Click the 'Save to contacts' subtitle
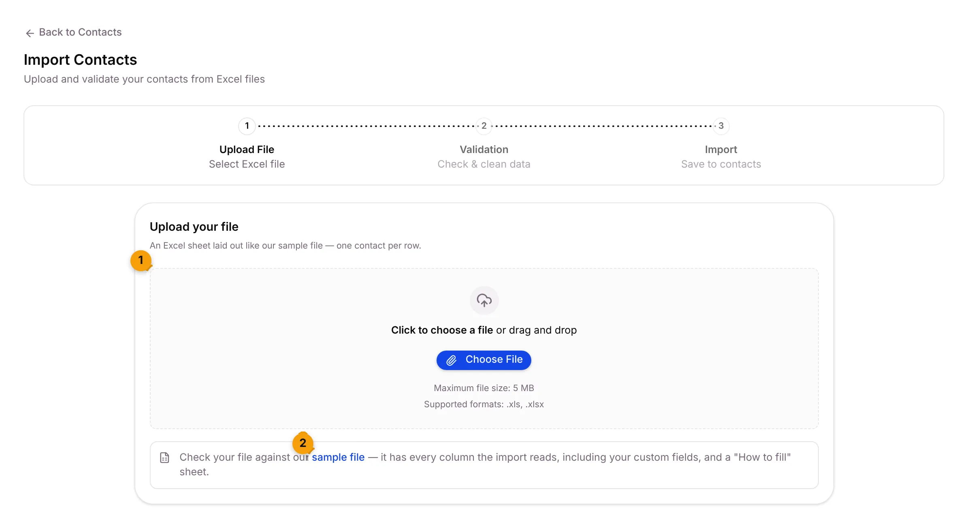The width and height of the screenshot is (980, 519). point(721,164)
